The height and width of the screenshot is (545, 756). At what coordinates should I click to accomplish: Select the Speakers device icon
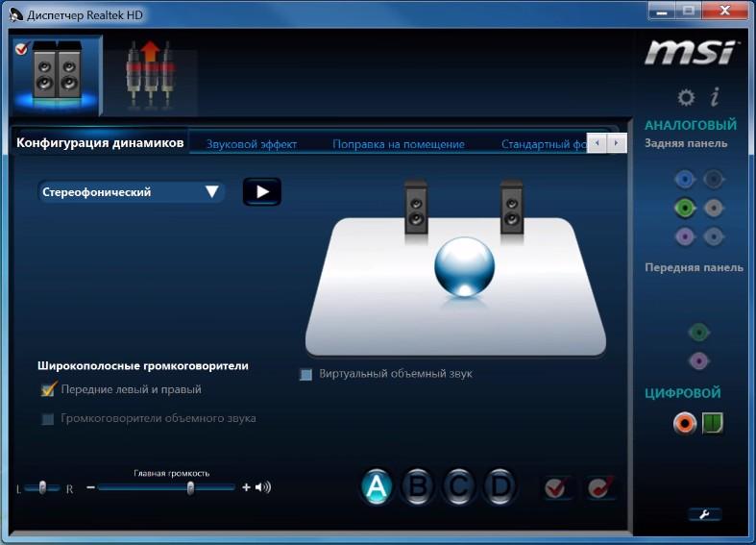[57, 75]
